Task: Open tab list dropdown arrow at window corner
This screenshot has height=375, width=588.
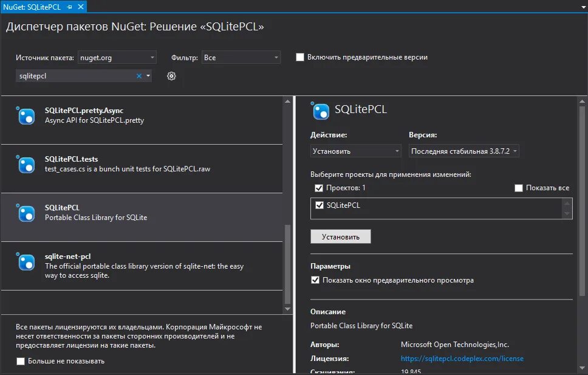Action: [584, 7]
